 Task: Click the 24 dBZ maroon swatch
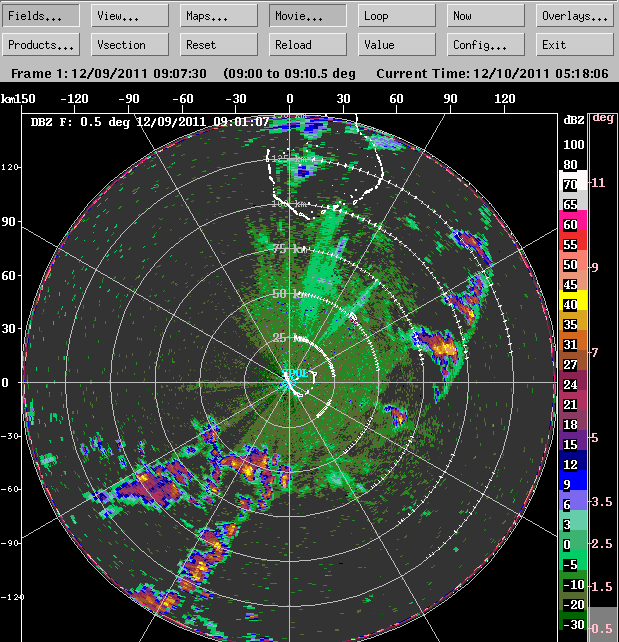(x=573, y=381)
